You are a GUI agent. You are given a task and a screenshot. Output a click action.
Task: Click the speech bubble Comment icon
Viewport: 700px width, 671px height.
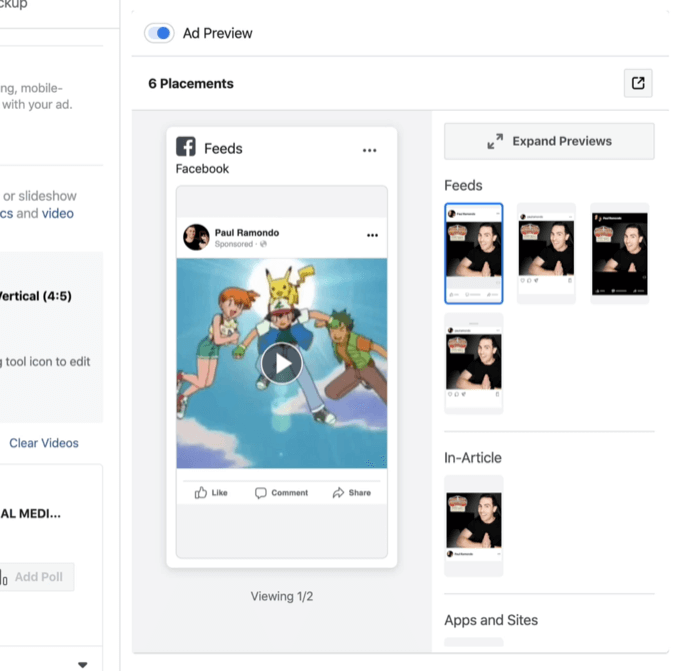[x=261, y=493]
